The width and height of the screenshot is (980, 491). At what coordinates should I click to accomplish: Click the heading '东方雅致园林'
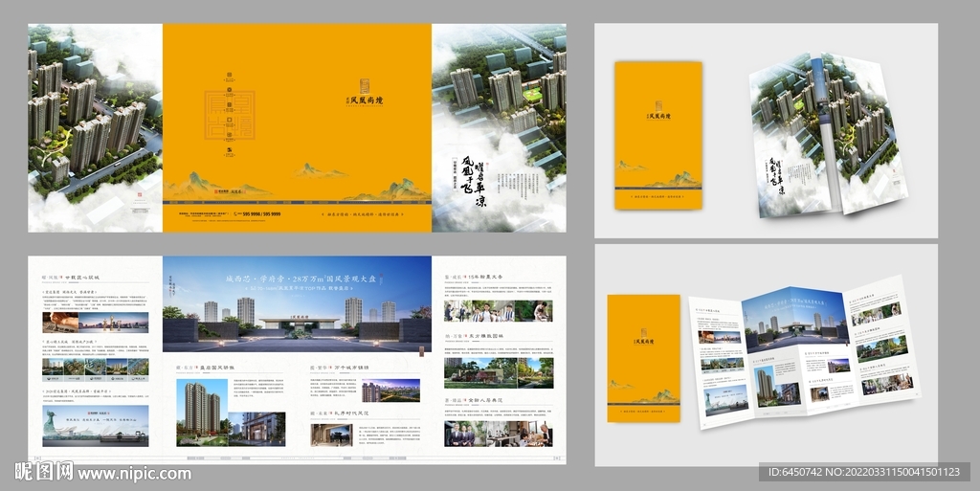click(485, 336)
